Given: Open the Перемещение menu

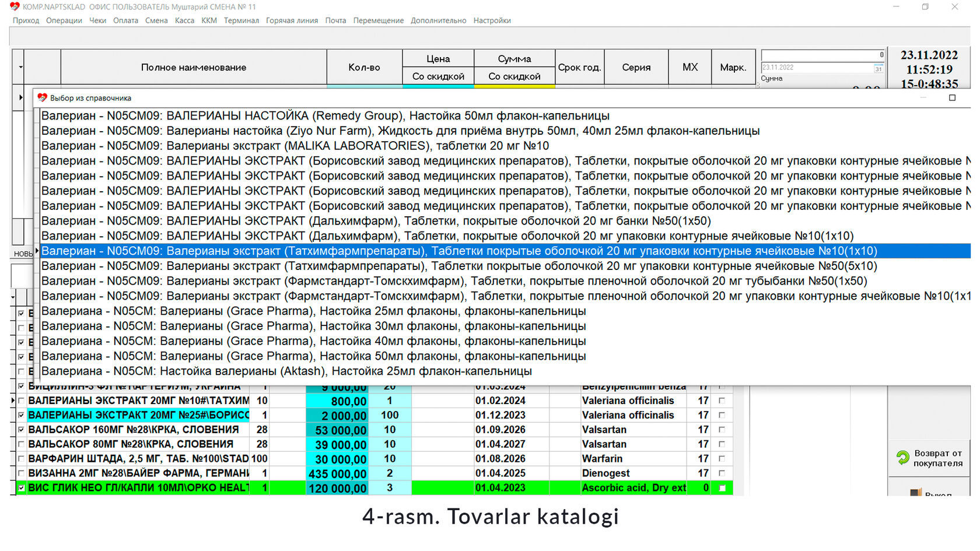Looking at the screenshot, I should 378,20.
